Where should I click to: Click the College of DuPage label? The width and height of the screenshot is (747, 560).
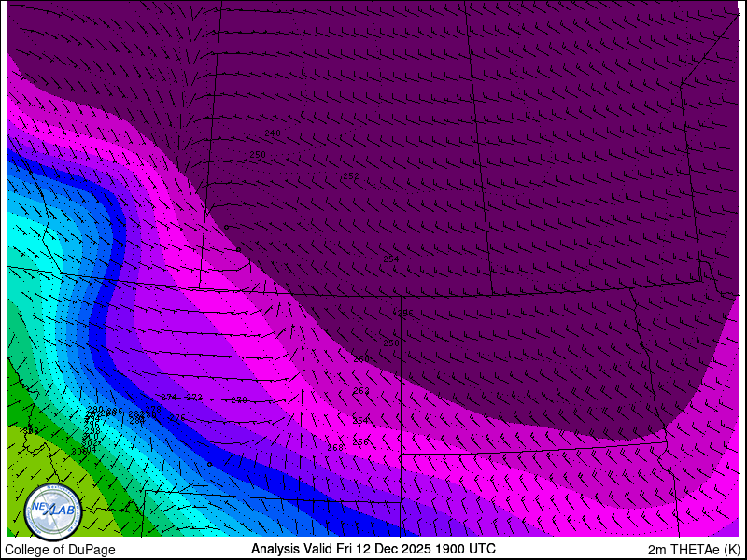pos(60,550)
